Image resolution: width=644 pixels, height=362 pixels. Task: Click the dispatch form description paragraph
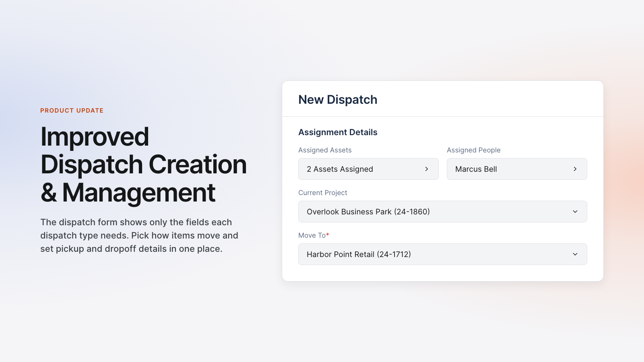point(139,235)
